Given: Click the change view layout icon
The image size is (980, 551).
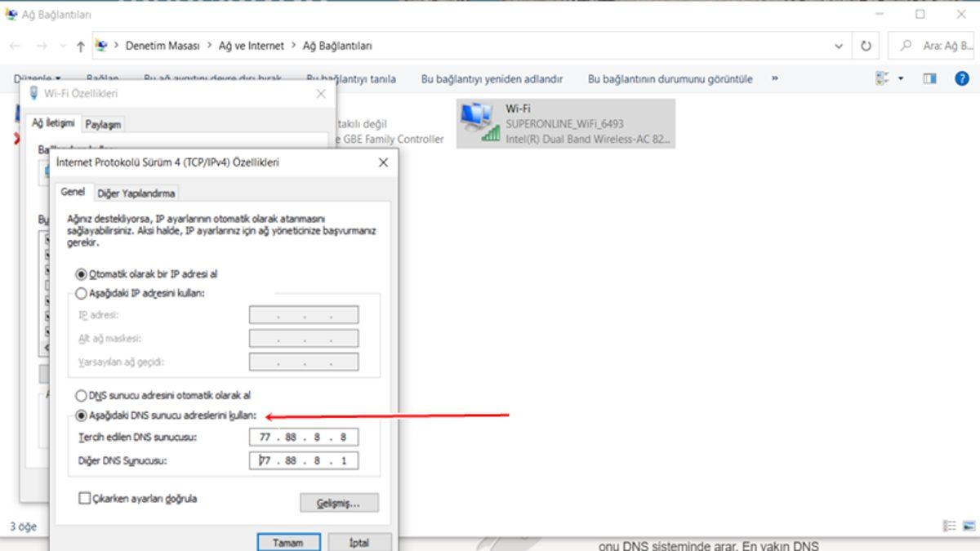Looking at the screenshot, I should (882, 79).
